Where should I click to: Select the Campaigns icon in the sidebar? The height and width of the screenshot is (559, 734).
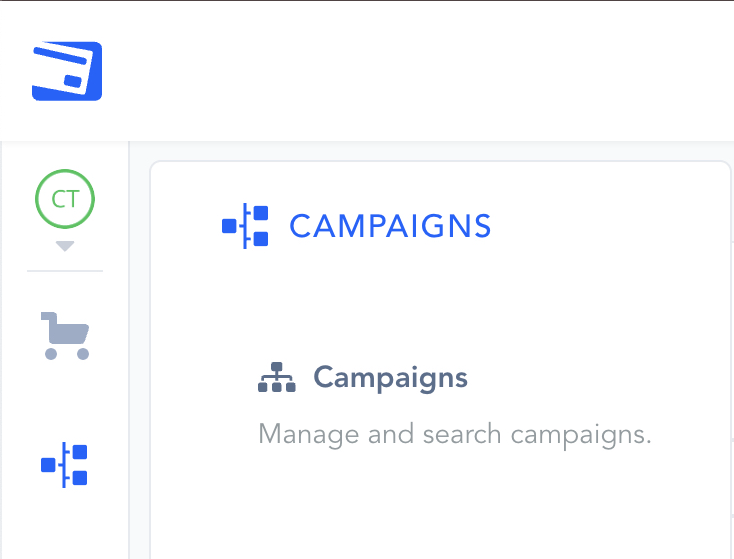(x=65, y=465)
